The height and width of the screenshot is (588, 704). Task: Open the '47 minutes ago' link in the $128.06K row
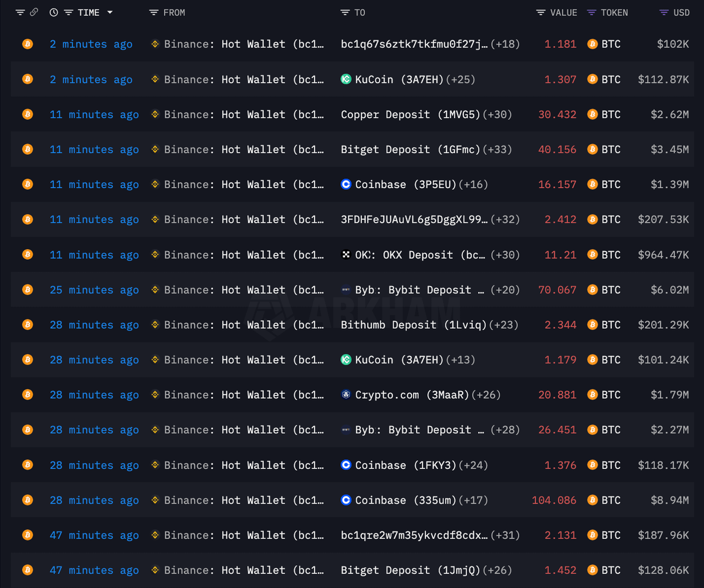(94, 570)
